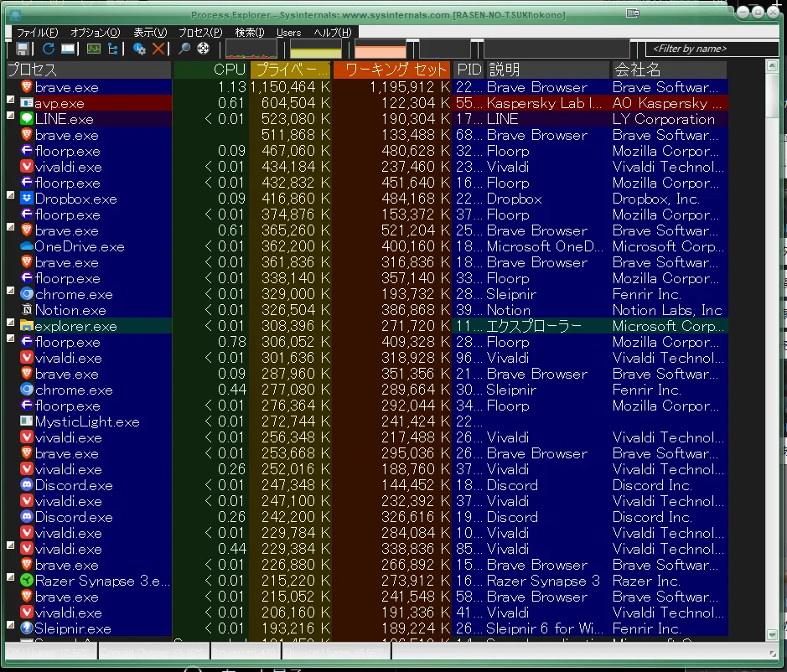The width and height of the screenshot is (787, 672).
Task: Sort by the yellow プライベー... column header
Action: click(290, 70)
